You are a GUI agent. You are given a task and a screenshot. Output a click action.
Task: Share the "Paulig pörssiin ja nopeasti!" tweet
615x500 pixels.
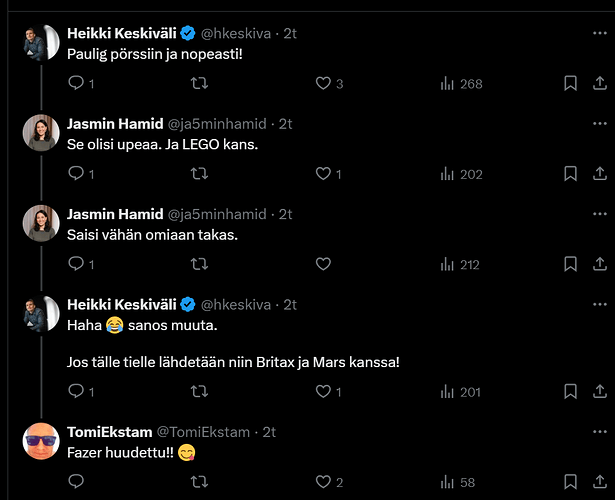600,83
